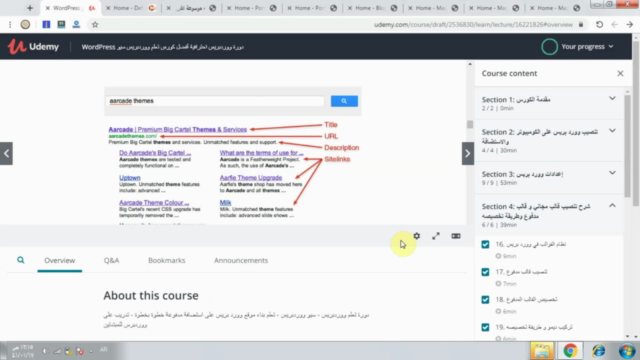Go to previous lecture arrow

coord(6,153)
